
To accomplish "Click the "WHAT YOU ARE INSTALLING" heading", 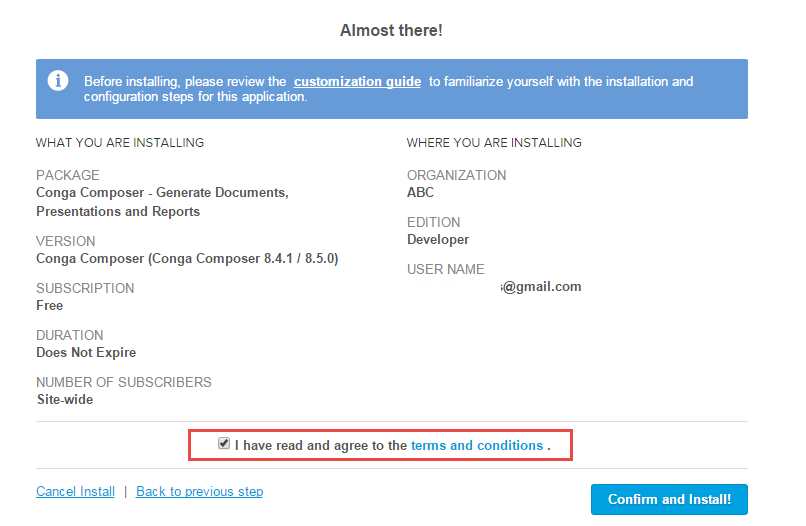I will coord(120,143).
